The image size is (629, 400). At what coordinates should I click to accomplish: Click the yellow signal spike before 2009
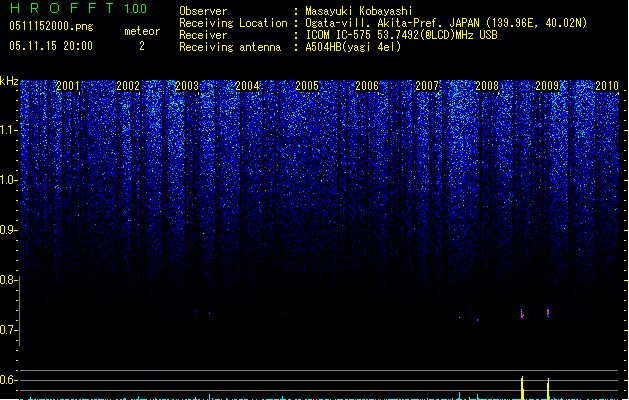(x=522, y=388)
